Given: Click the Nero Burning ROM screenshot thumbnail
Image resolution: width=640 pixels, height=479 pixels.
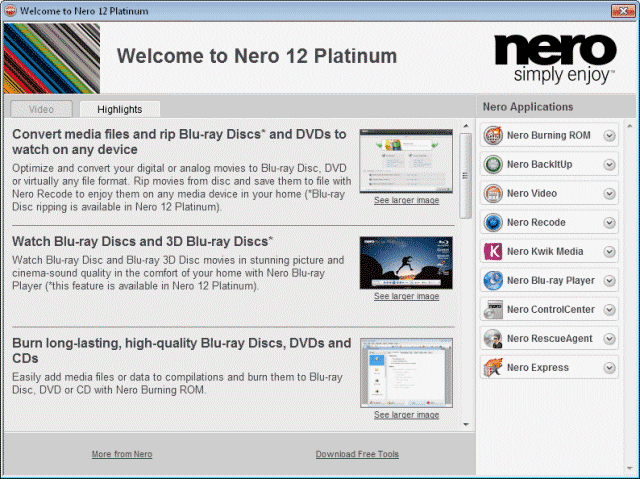Looking at the screenshot, I should coord(407,373).
